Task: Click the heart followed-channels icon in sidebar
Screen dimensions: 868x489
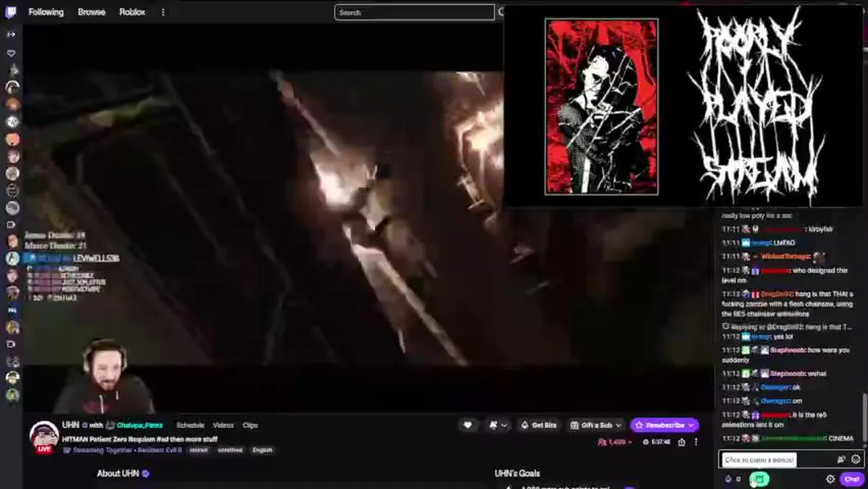Action: click(11, 53)
